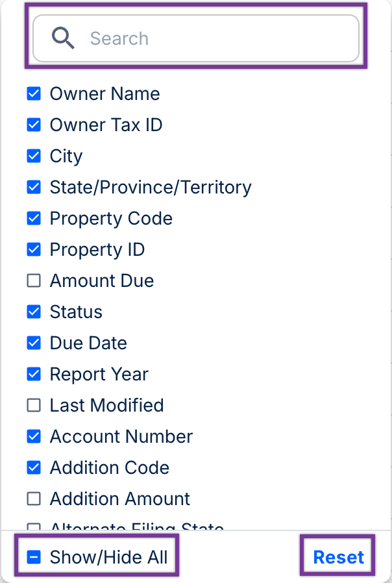Show the Last Modified column

pos(34,406)
